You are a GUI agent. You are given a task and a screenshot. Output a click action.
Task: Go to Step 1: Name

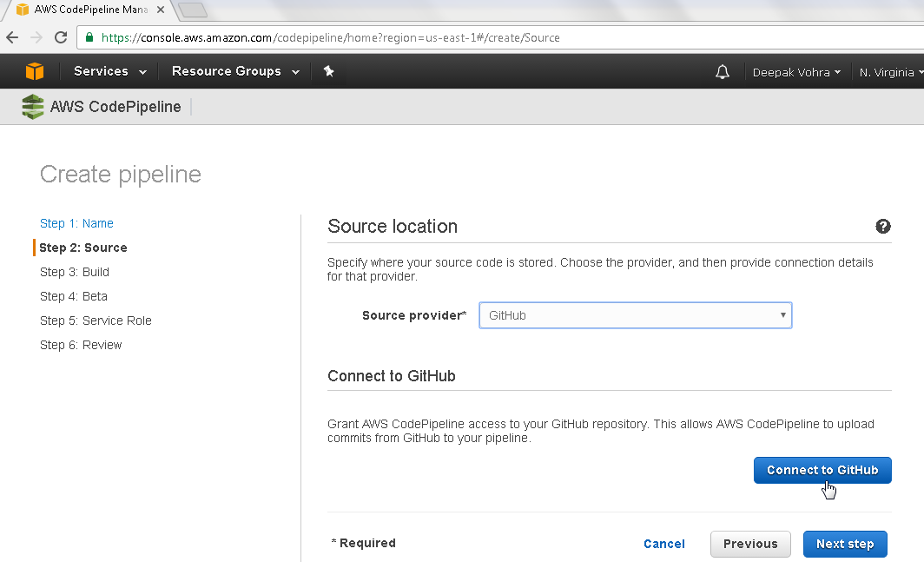tap(76, 223)
